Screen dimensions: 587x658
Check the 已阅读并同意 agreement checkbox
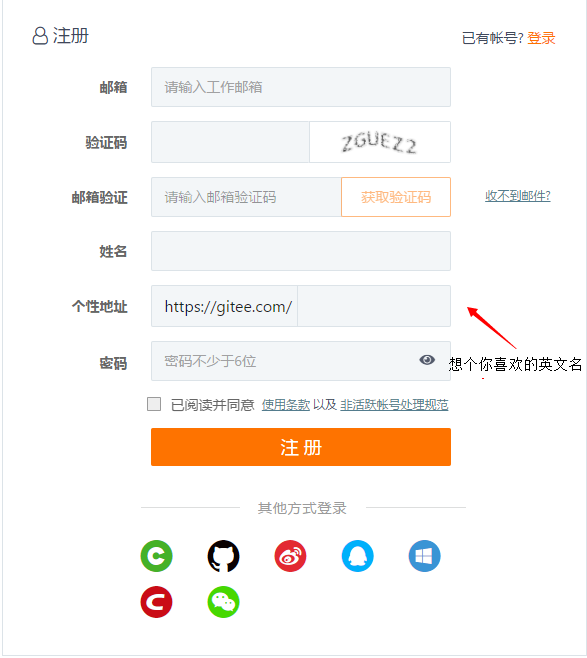tap(154, 404)
